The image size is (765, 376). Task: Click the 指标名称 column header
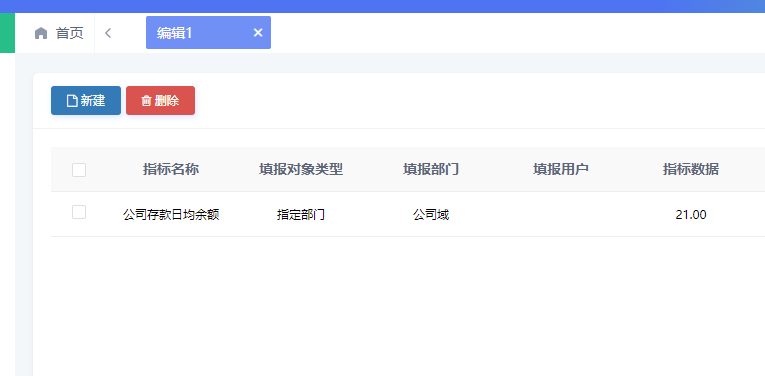click(171, 169)
